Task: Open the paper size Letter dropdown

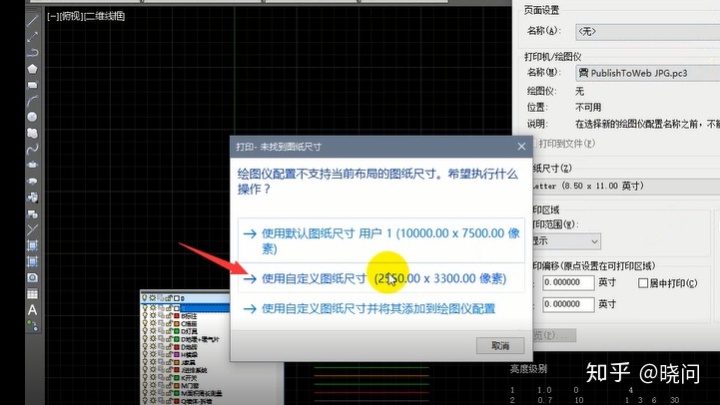Action: tap(626, 186)
